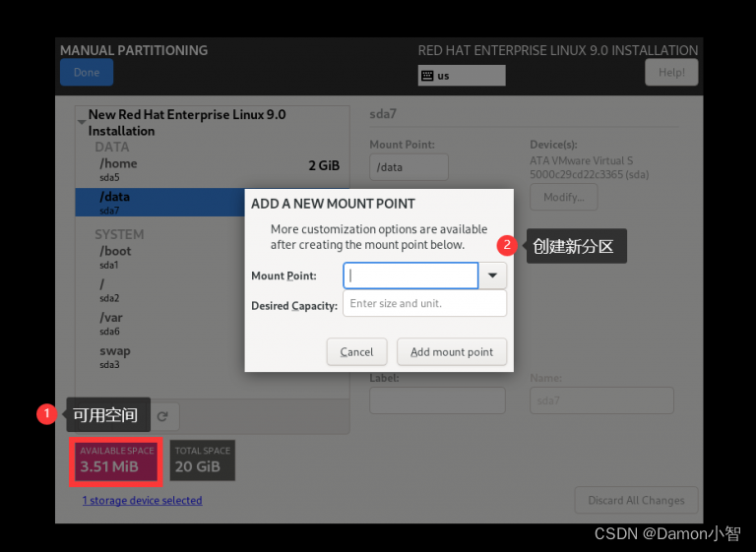Click the 2 GiB size of /home
756x552 pixels.
coord(324,166)
